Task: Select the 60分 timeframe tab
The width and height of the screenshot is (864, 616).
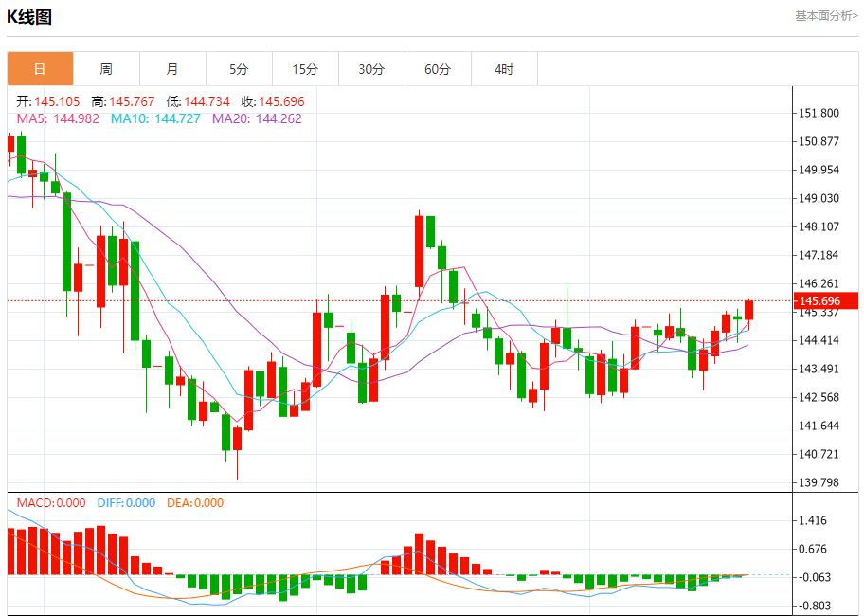Action: coord(438,69)
